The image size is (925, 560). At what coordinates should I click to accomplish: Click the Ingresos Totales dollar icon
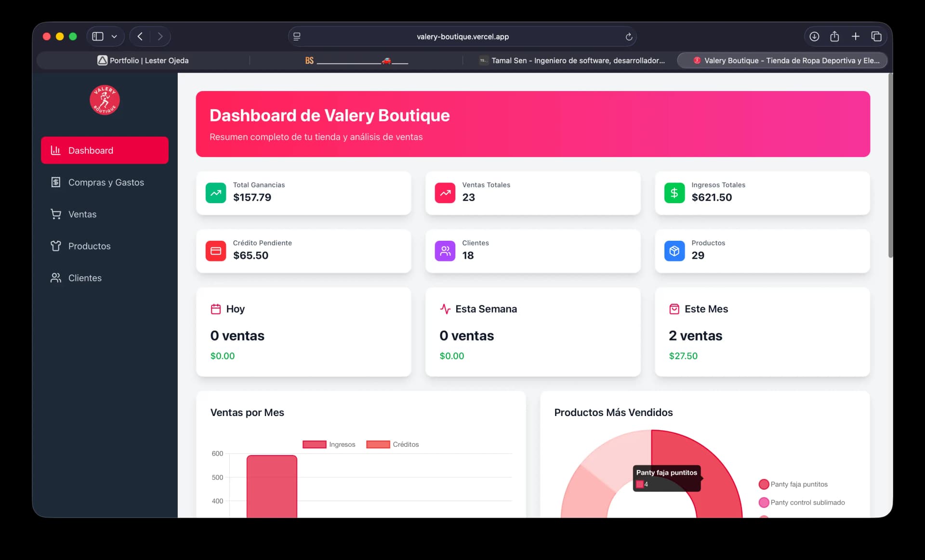coord(674,193)
